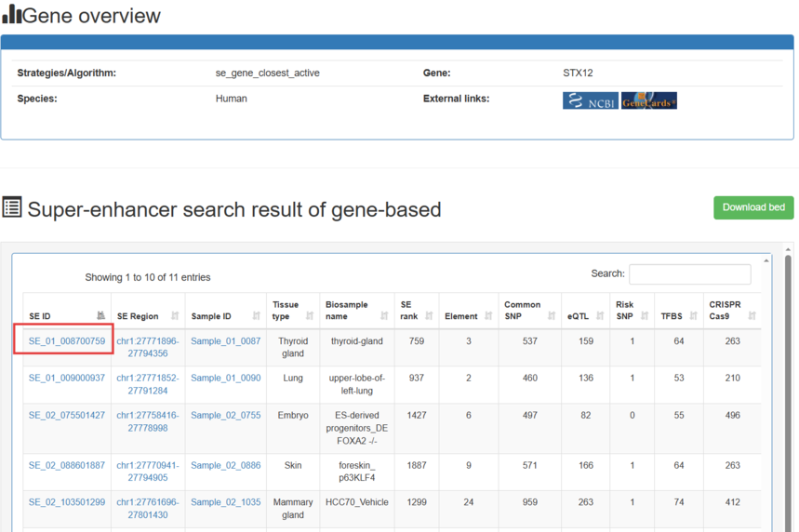Click the Download bed button
The image size is (799, 532).
[752, 207]
